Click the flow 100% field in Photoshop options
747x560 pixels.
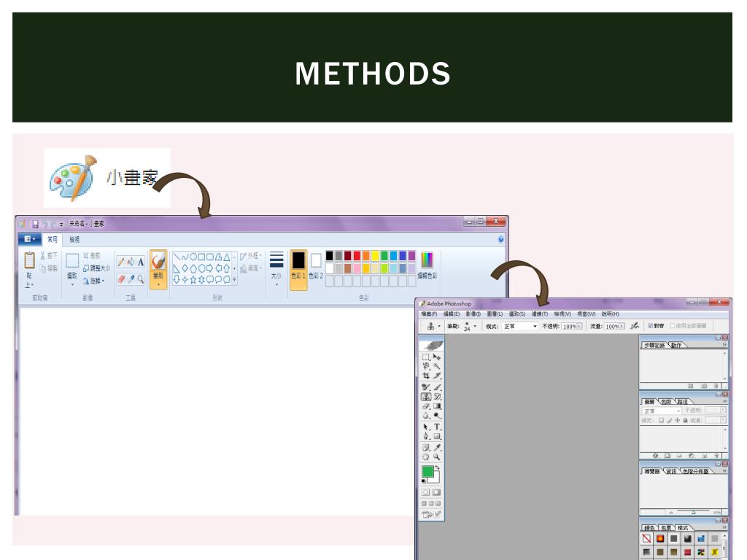coord(614,326)
